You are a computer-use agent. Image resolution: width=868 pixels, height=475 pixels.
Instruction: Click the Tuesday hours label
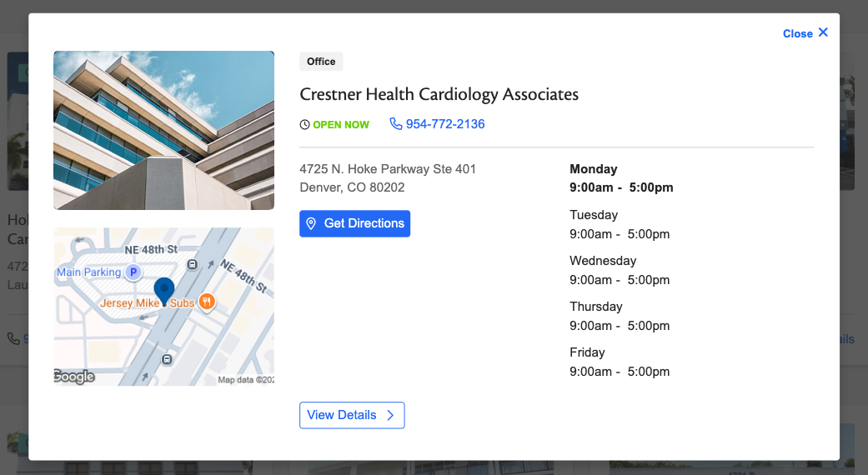point(594,215)
